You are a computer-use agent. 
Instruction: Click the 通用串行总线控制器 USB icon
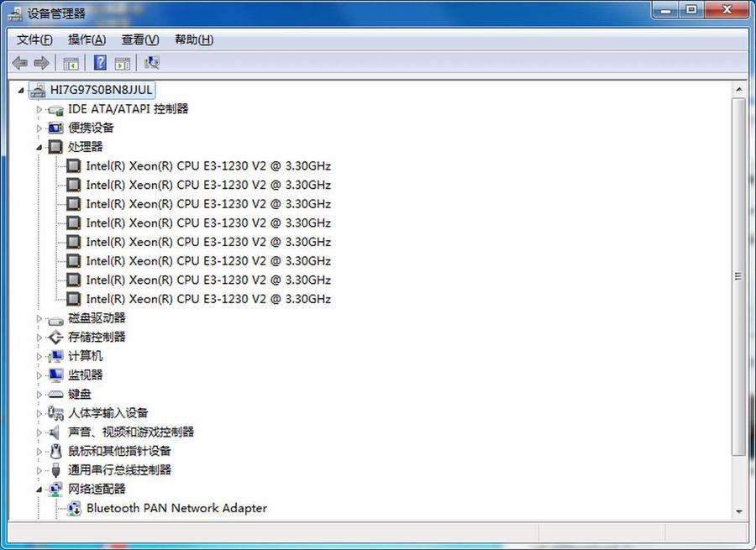pyautogui.click(x=56, y=470)
